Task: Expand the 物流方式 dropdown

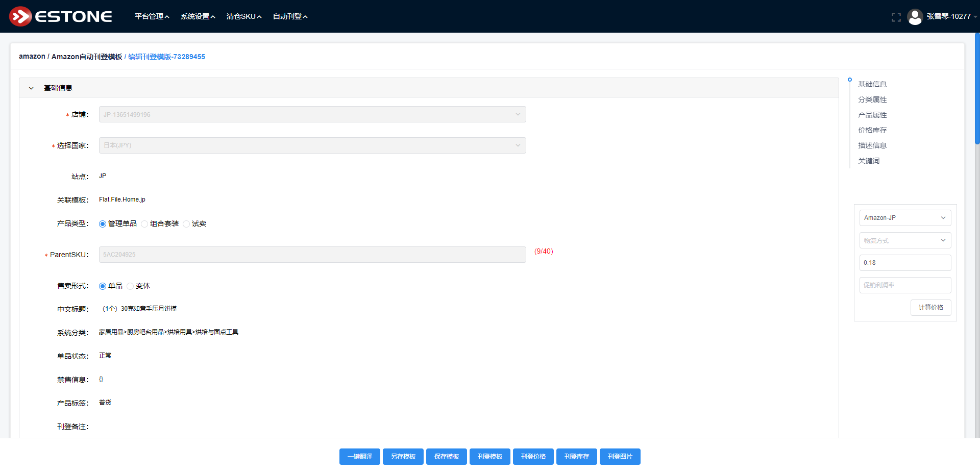Action: tap(904, 240)
